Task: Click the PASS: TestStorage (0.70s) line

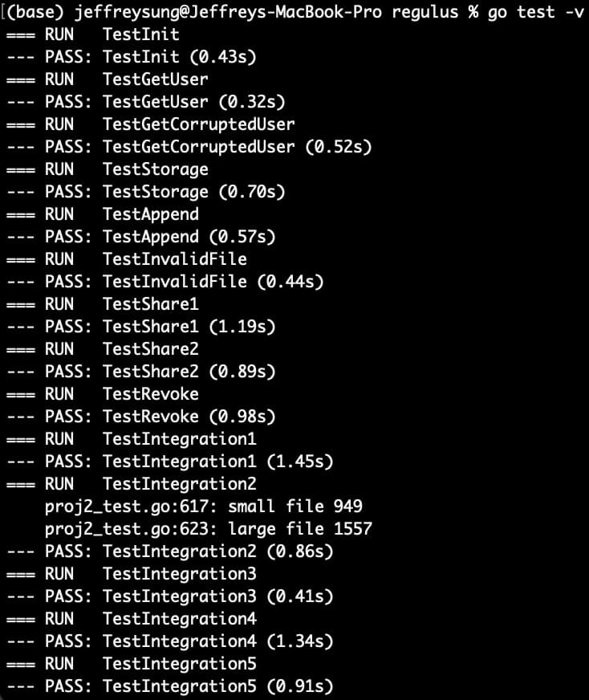Action: point(146,192)
